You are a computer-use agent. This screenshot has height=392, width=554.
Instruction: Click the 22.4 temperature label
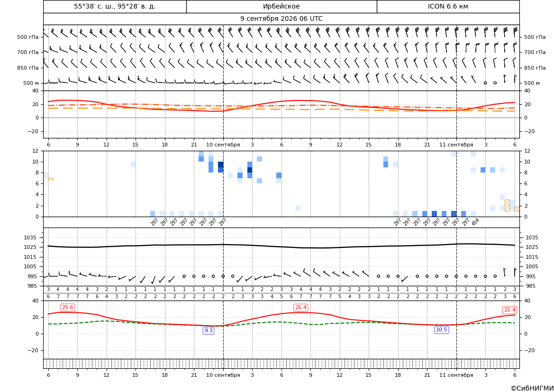[509, 310]
